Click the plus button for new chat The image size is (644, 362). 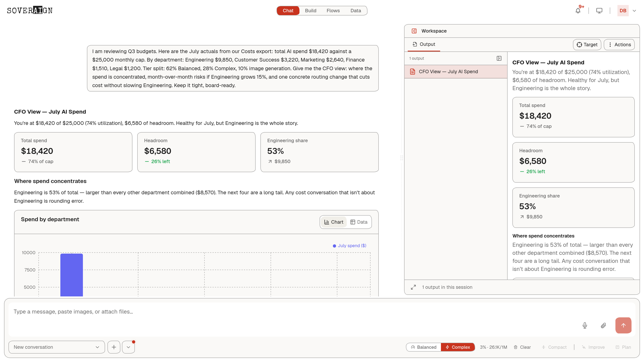(x=114, y=347)
